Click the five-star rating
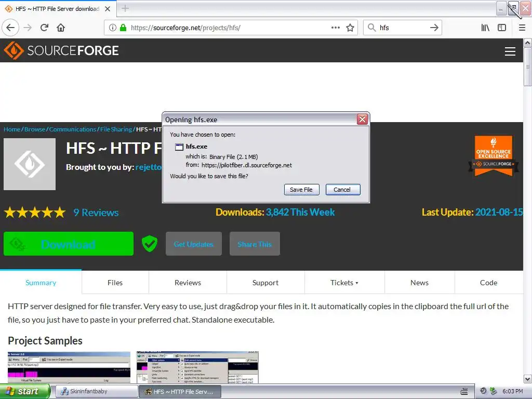Screen dimensions: 532x399 (35, 212)
